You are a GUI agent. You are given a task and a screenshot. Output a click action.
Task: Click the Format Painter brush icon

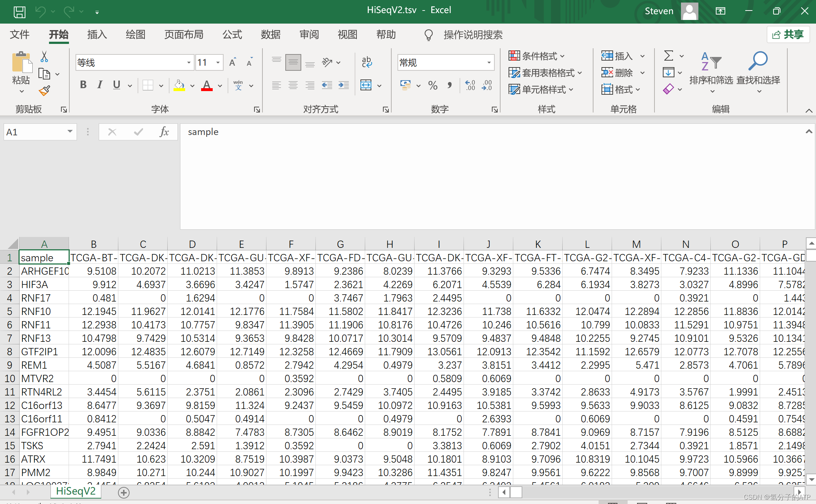pyautogui.click(x=44, y=90)
